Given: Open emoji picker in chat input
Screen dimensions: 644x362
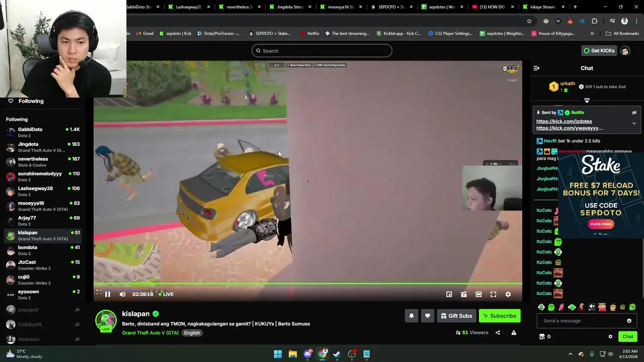Looking at the screenshot, I should [629, 321].
